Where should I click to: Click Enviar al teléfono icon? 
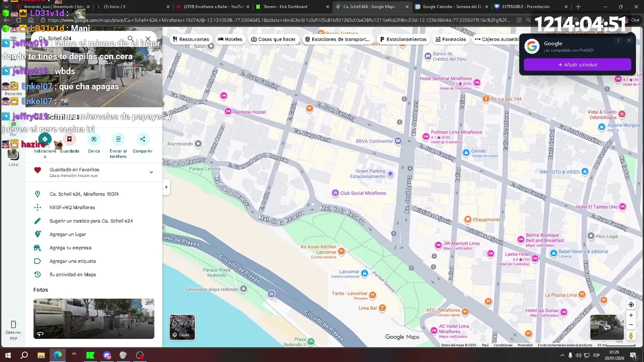click(118, 139)
